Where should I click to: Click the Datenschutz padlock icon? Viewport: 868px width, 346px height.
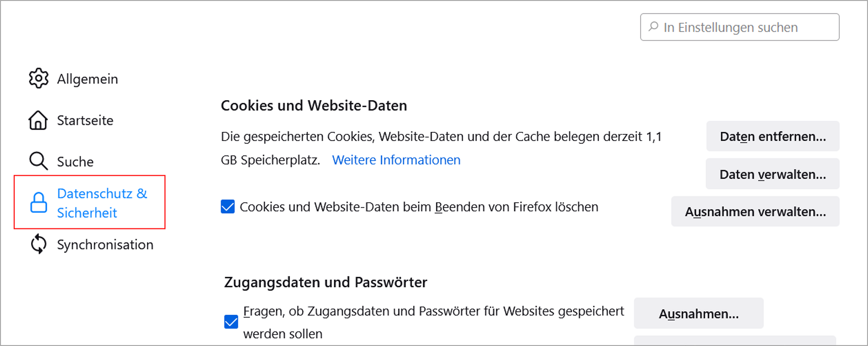(x=38, y=203)
